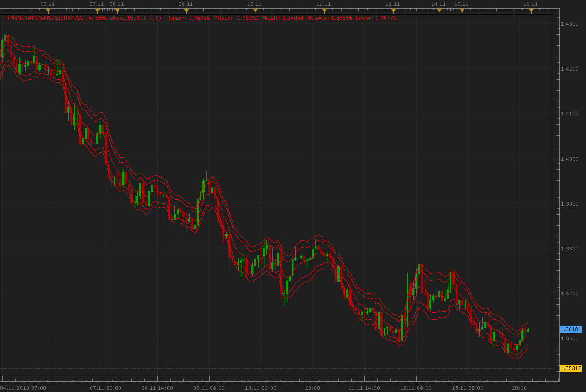The height and width of the screenshot is (392, 586).
Task: Select the 12.11 day marker triangle
Action: click(x=393, y=11)
